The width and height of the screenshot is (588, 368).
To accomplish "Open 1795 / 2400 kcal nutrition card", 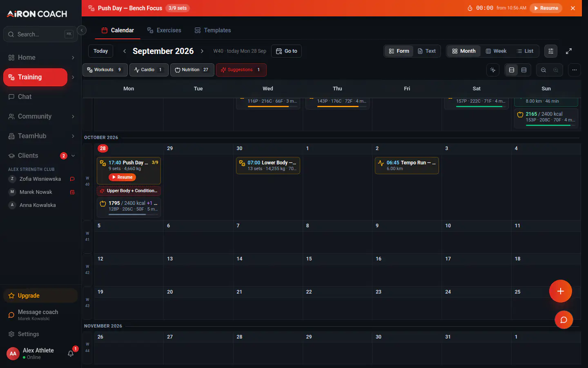I will [129, 207].
